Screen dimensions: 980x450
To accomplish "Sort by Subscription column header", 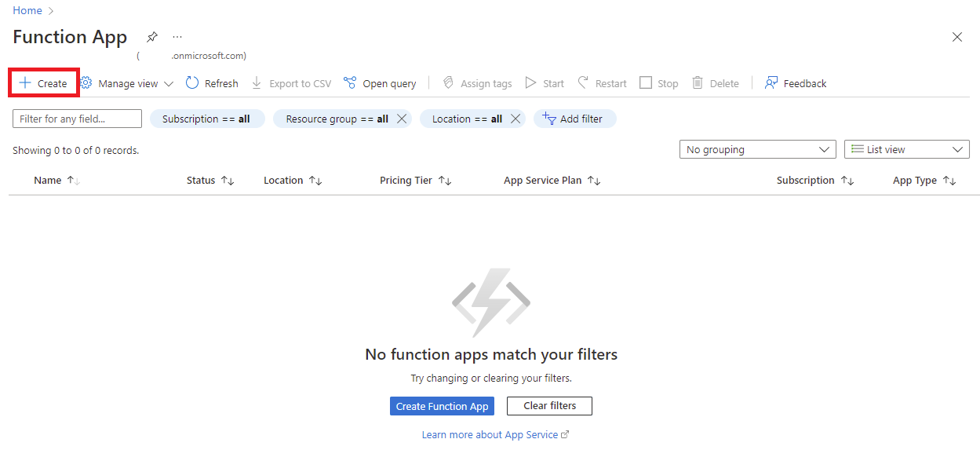I will pos(815,181).
